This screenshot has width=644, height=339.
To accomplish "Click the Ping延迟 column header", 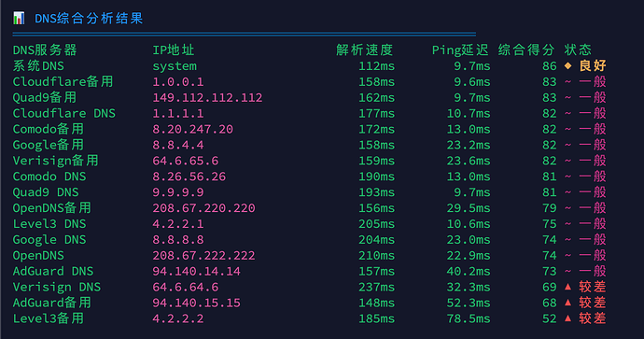I will (460, 50).
